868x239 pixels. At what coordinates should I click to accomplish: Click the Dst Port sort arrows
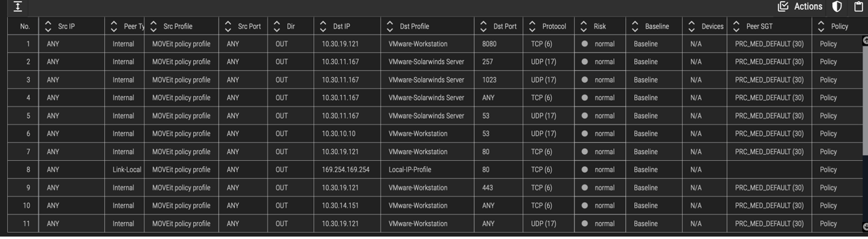(x=483, y=27)
